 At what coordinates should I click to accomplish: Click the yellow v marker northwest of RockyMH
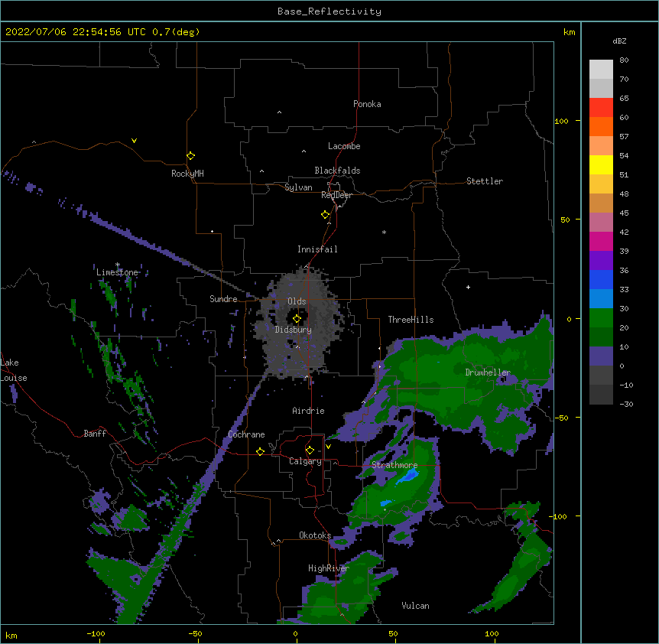[x=134, y=141]
